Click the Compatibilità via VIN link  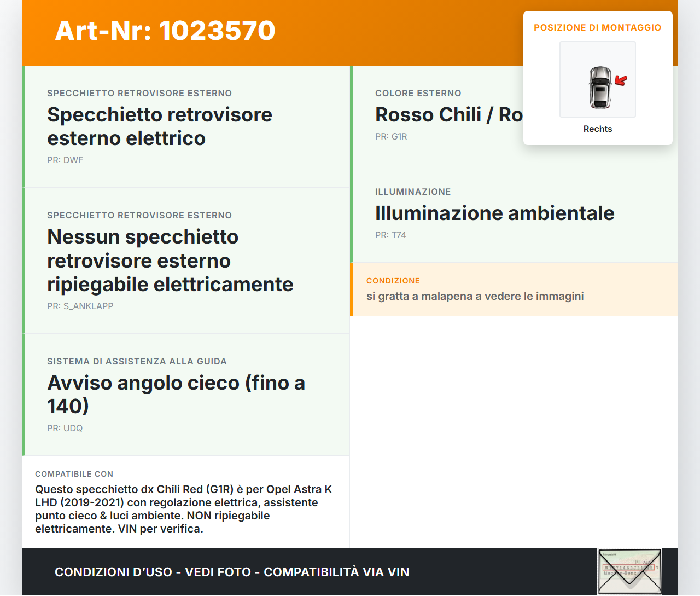click(337, 572)
